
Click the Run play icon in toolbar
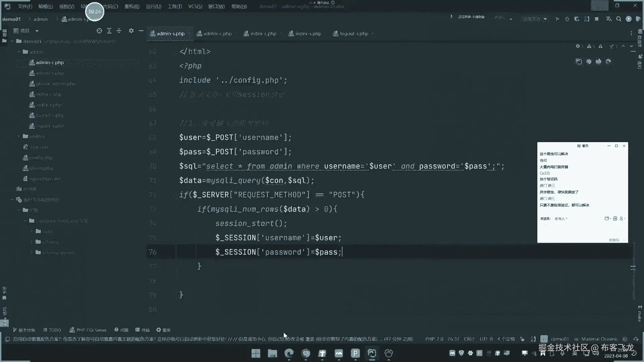pos(557,19)
